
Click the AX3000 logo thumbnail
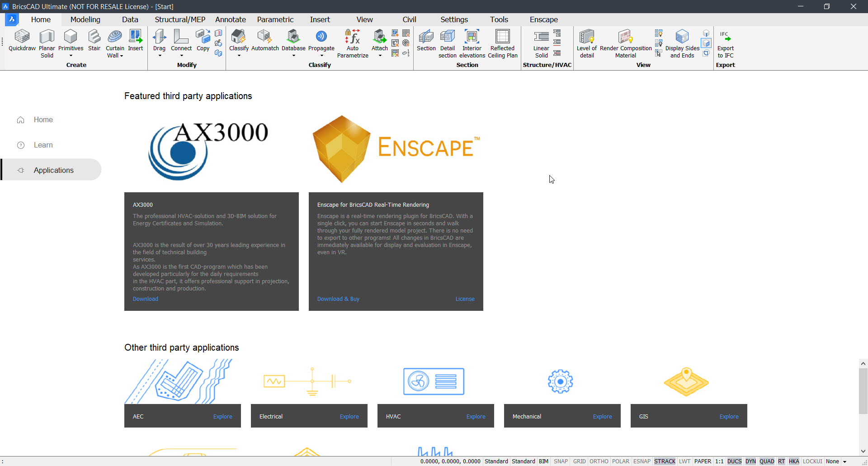pyautogui.click(x=208, y=151)
